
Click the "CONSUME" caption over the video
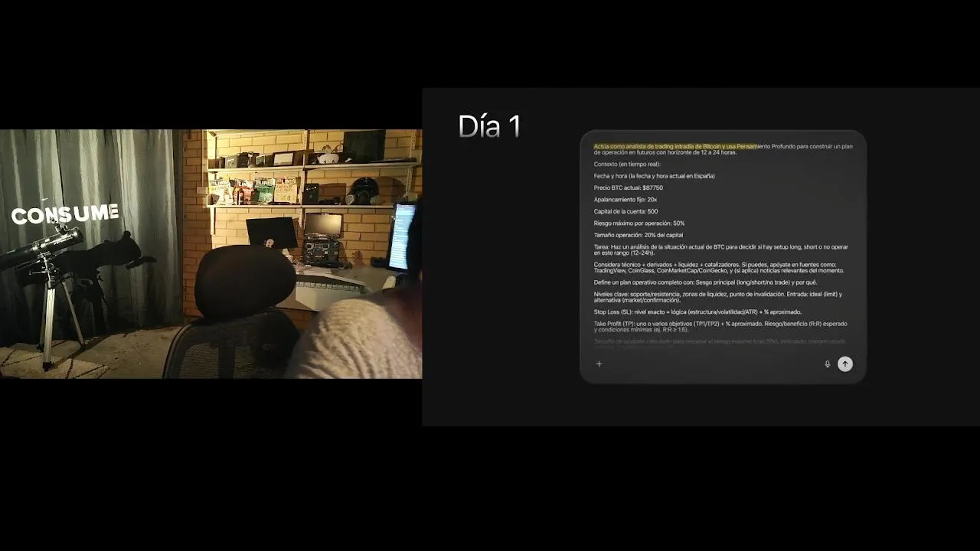[65, 214]
